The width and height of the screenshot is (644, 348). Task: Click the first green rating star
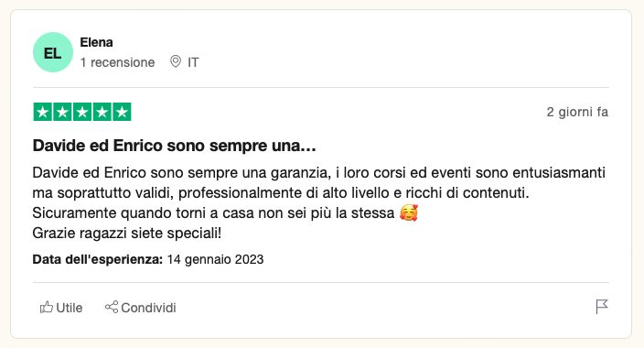[43, 112]
